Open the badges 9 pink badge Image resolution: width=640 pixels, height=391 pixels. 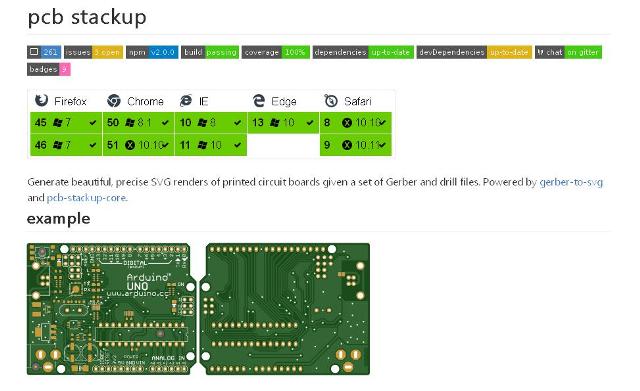[49, 69]
